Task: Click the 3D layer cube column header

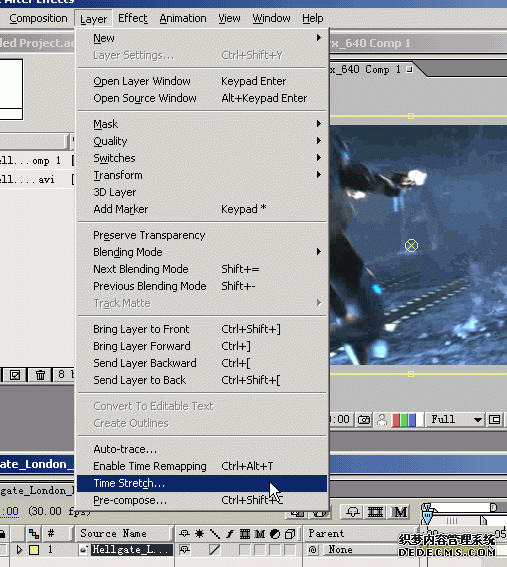Action: pyautogui.click(x=290, y=533)
